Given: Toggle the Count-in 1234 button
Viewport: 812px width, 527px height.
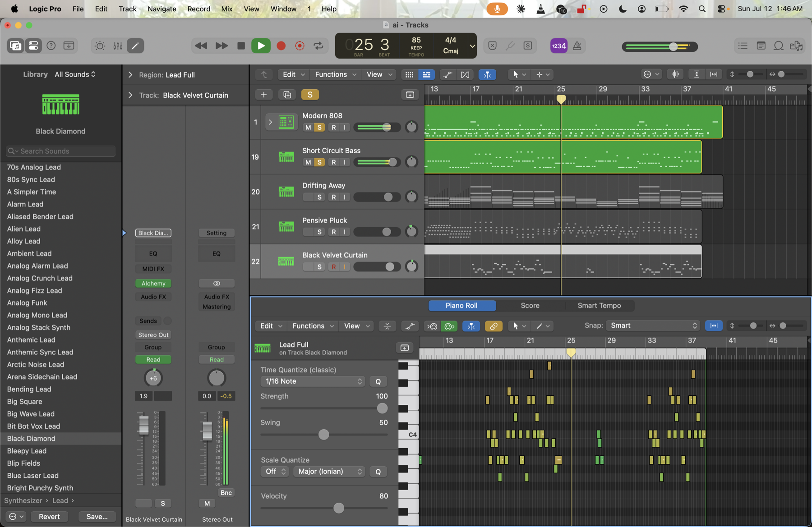Looking at the screenshot, I should 559,46.
